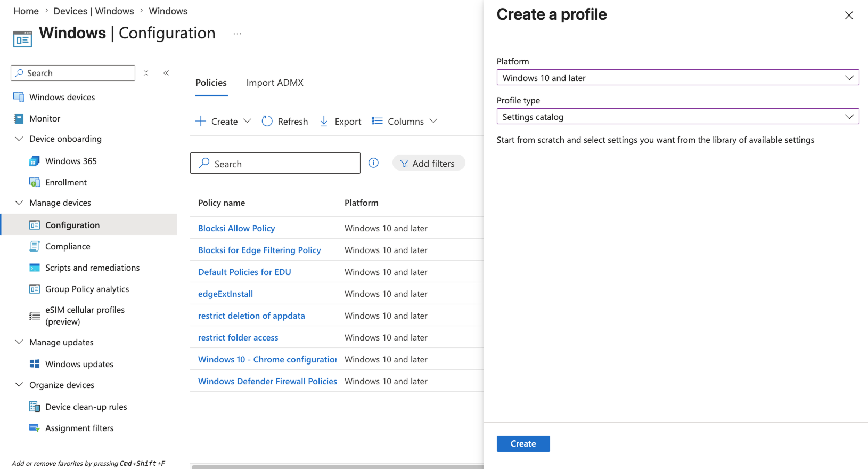
Task: Clear the sidebar search with X icon
Action: click(x=146, y=73)
